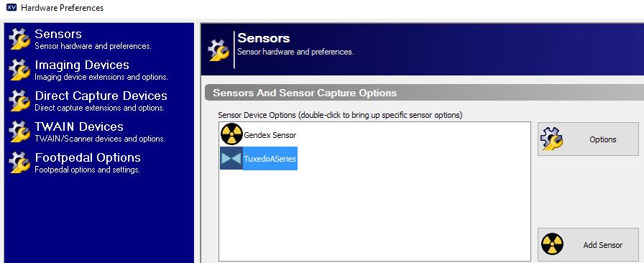Click the Imaging Devices gear icon
The height and width of the screenshot is (263, 644).
point(19,70)
